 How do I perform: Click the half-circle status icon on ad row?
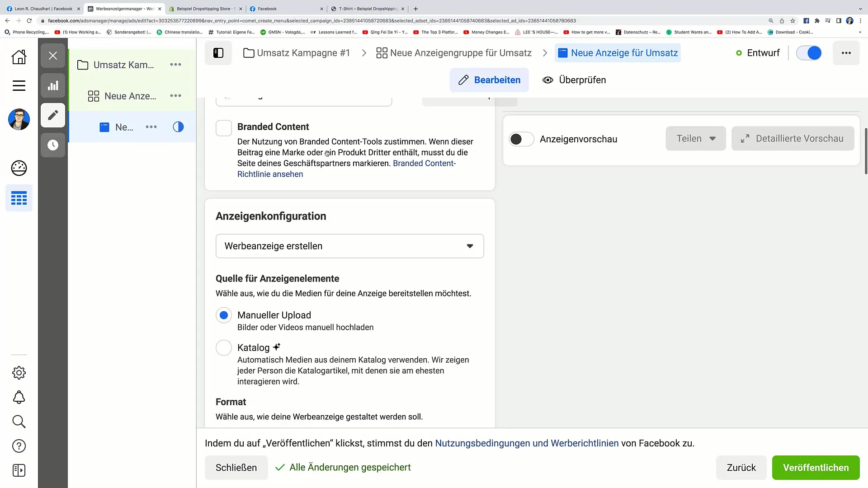(178, 127)
